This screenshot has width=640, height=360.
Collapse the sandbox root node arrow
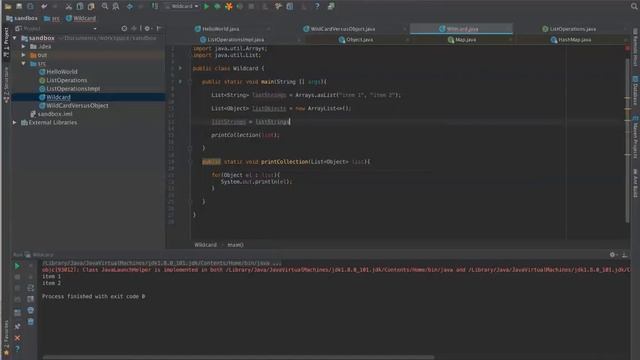click(15, 38)
